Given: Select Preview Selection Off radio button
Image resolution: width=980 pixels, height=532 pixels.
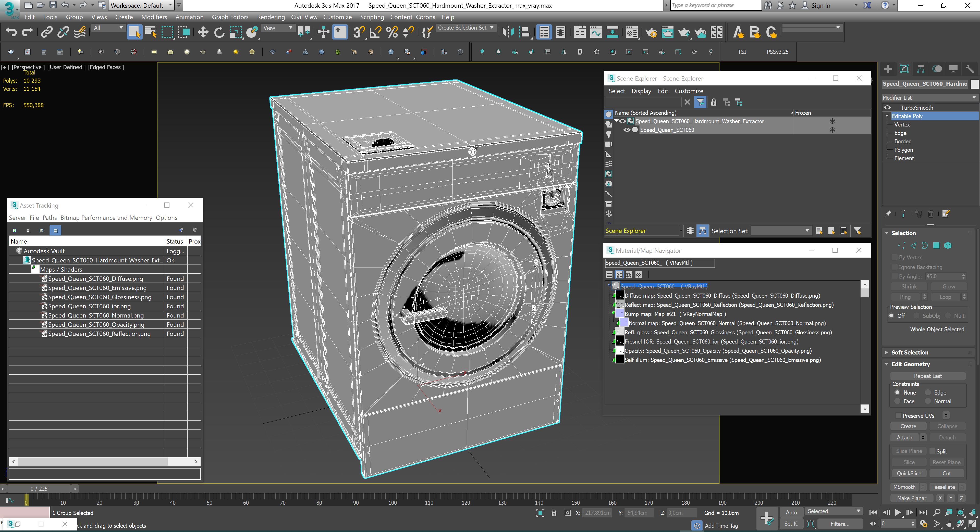Looking at the screenshot, I should [891, 316].
